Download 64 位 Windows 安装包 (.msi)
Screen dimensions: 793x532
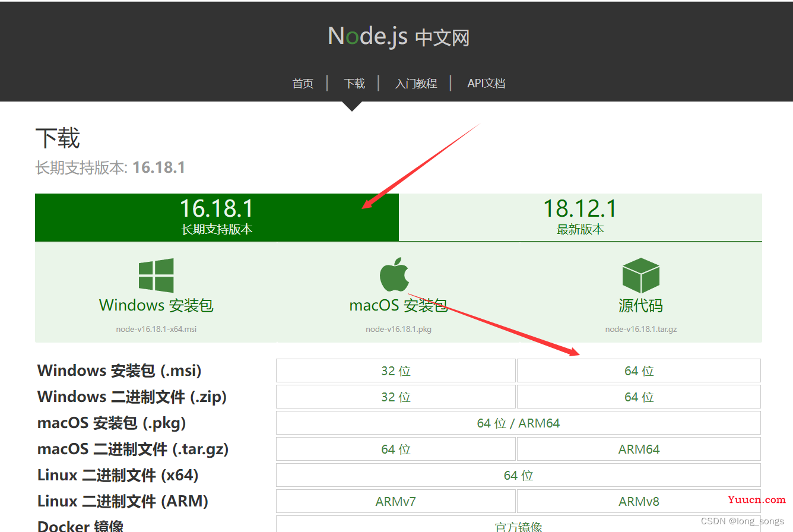click(x=639, y=370)
